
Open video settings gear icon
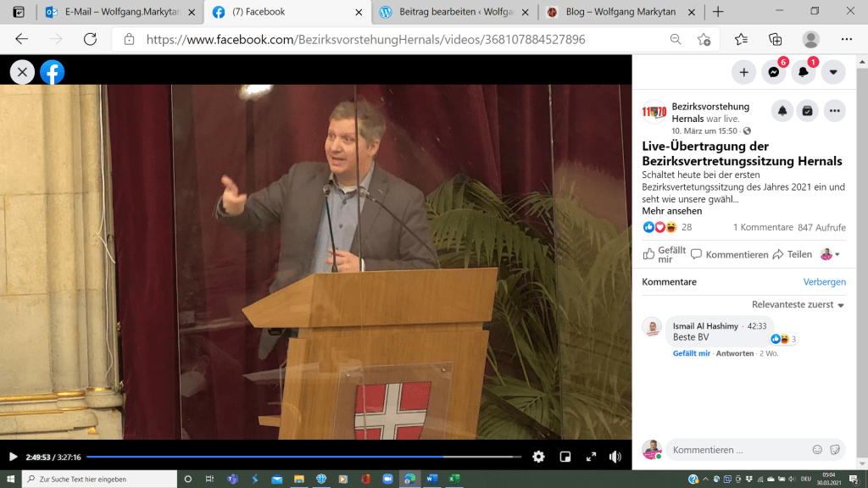(x=538, y=457)
